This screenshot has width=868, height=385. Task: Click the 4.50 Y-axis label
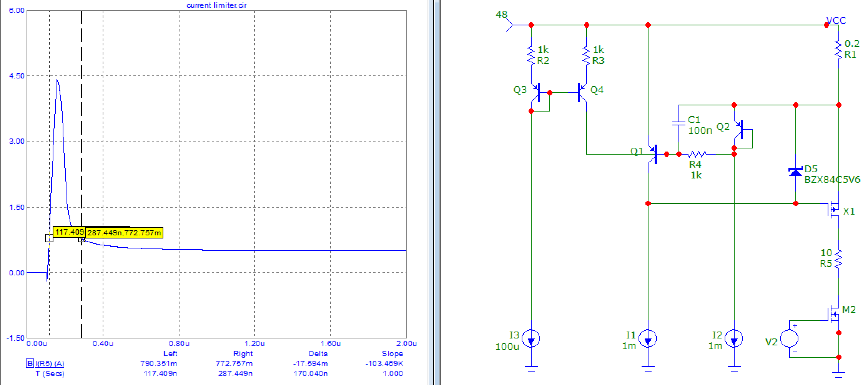[x=17, y=76]
